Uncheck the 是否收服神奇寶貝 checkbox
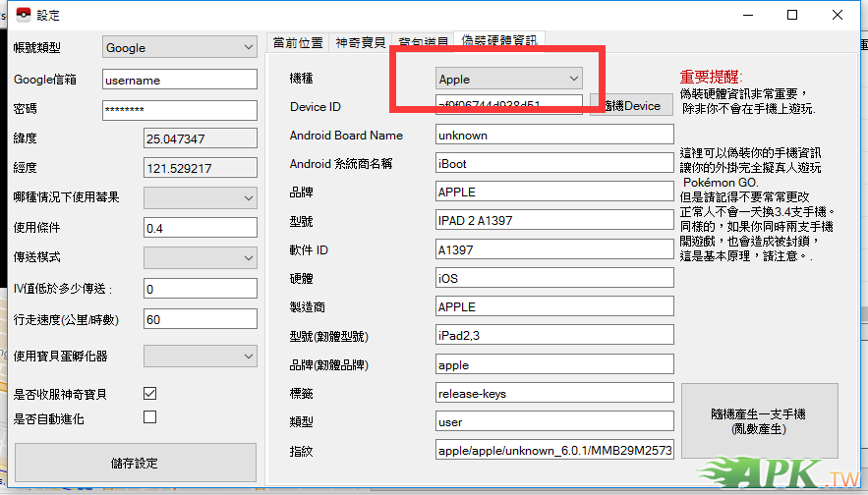The height and width of the screenshot is (495, 868). [x=150, y=393]
